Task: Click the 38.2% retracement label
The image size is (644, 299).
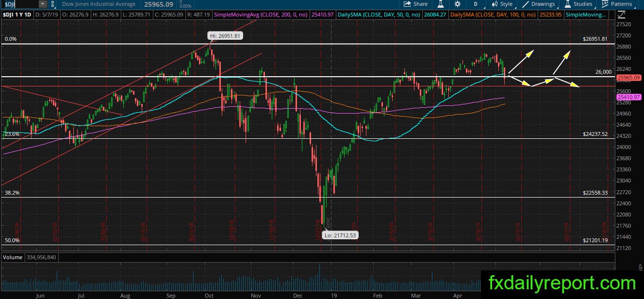Action: pyautogui.click(x=12, y=193)
